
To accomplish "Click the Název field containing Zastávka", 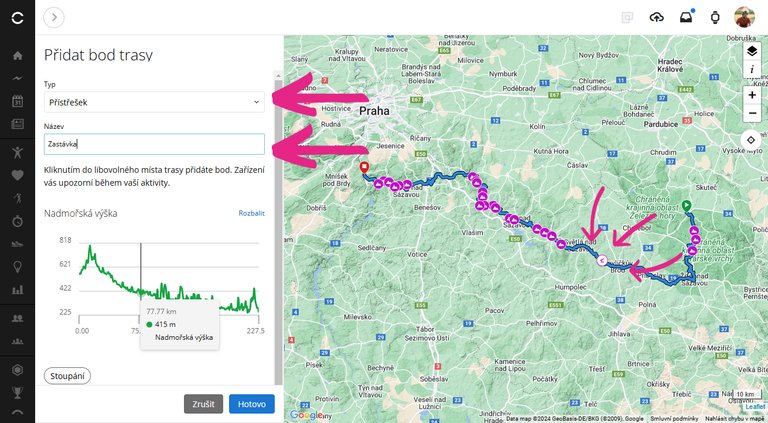I will coord(154,144).
